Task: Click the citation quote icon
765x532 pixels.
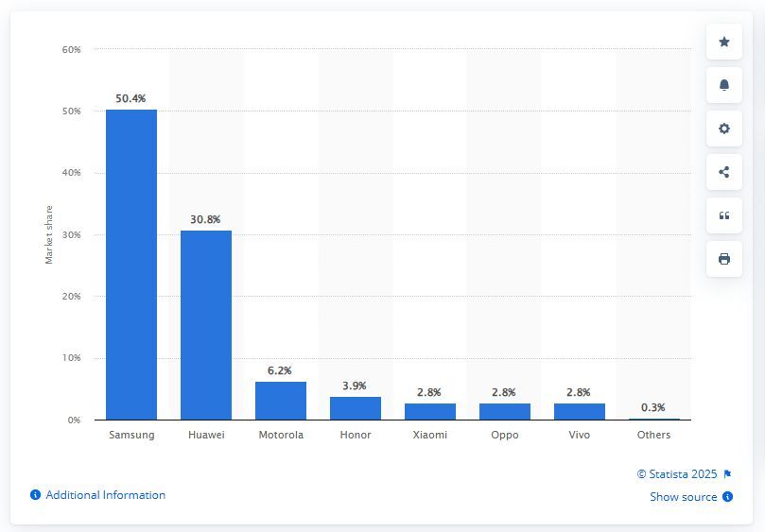Action: pyautogui.click(x=724, y=215)
